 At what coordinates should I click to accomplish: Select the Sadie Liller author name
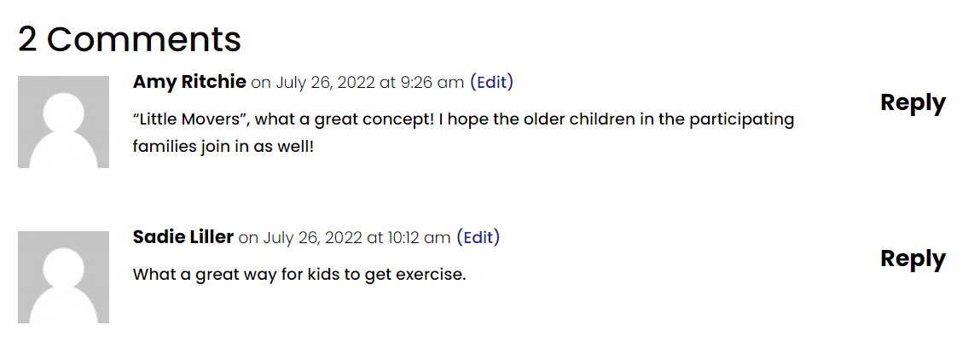coord(183,237)
